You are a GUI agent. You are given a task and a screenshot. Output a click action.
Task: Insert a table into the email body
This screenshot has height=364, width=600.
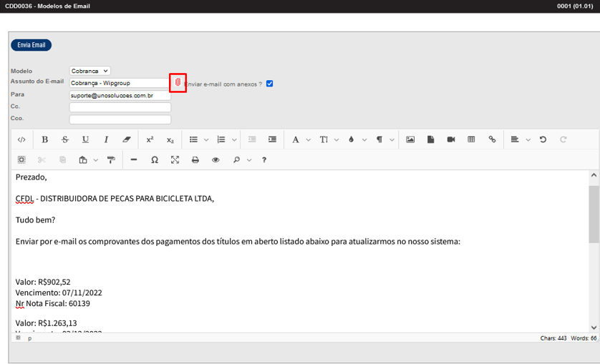471,139
